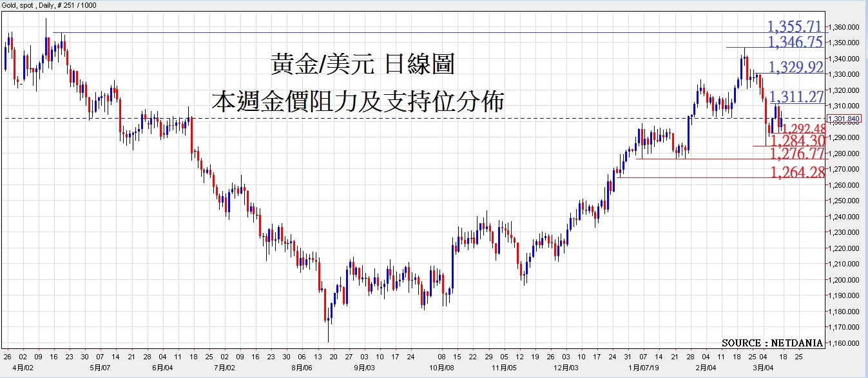Select the 1,311.27 resistance level label
Viewport: 868px width, 378px height.
pos(796,97)
